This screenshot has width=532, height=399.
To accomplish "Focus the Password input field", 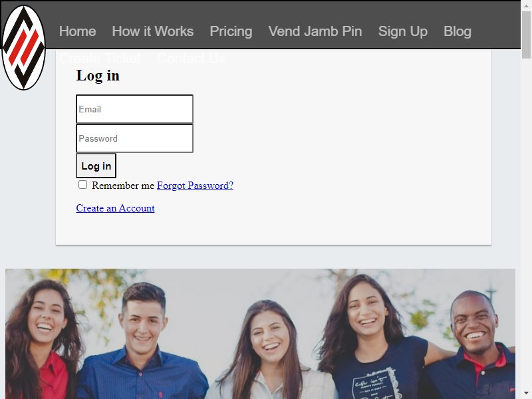I will pyautogui.click(x=135, y=138).
